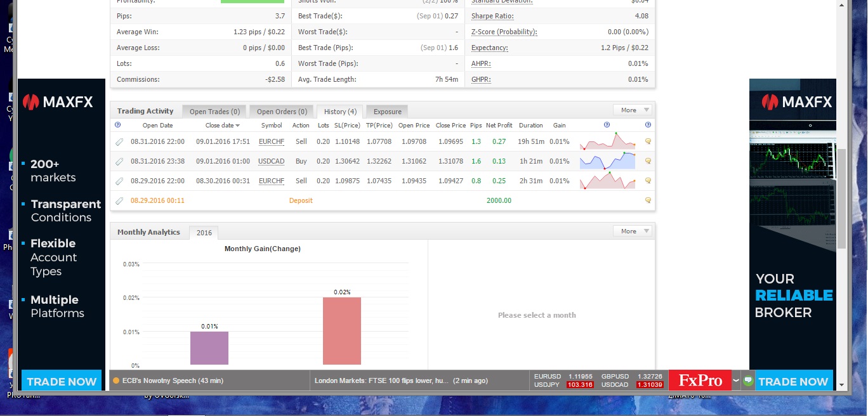The image size is (868, 416).
Task: Click the help icon above the mini charts column
Action: click(607, 125)
